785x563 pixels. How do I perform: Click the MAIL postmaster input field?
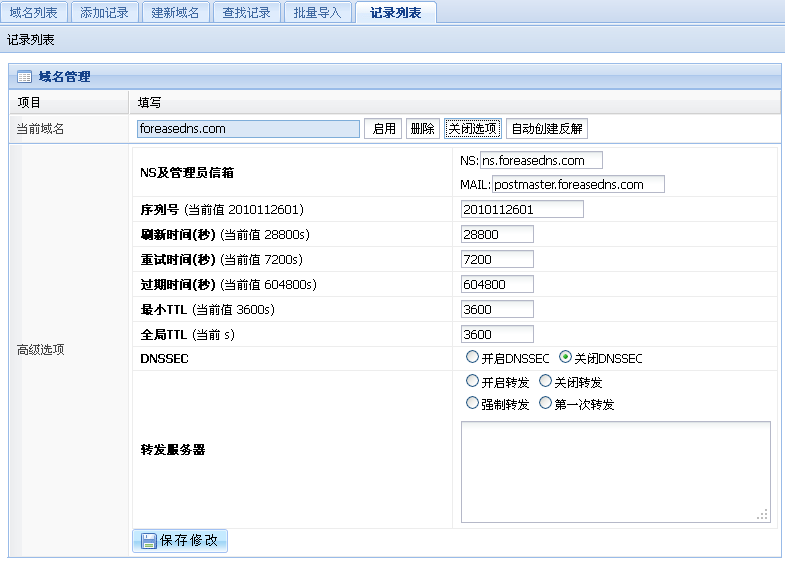click(578, 184)
